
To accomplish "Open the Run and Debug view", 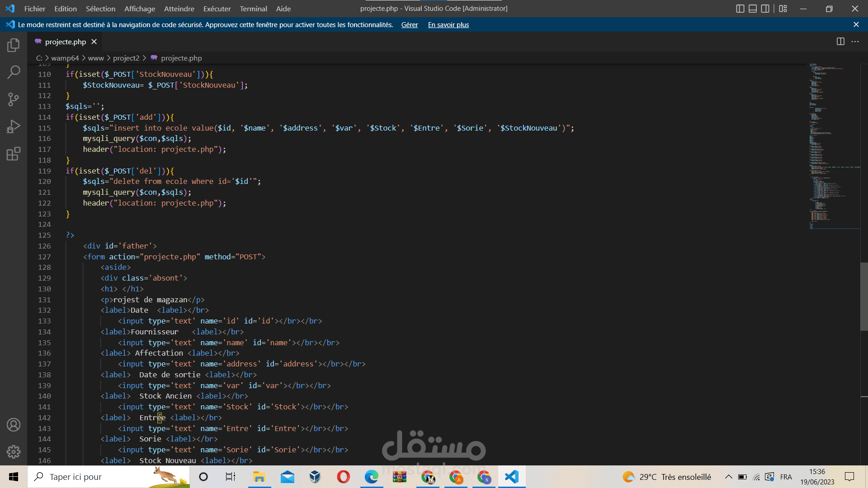I will pos(14,127).
